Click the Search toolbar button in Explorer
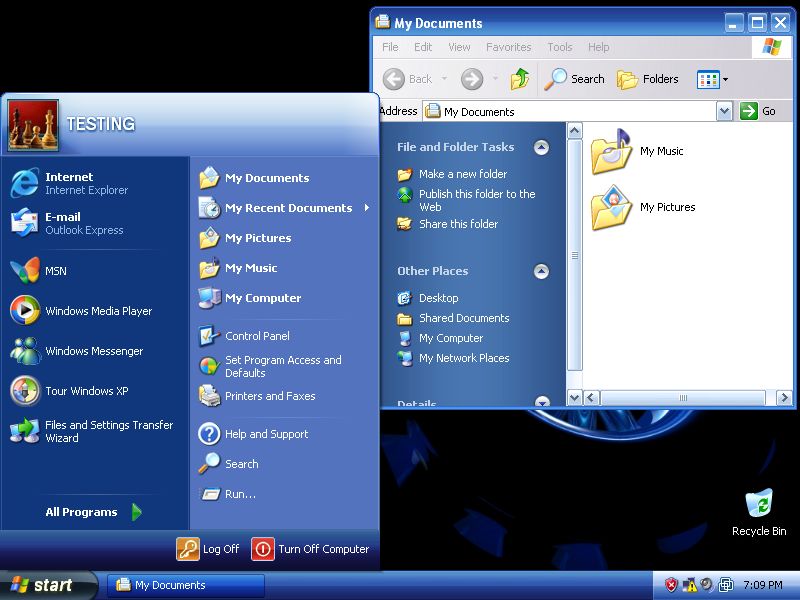800x600 pixels. (x=574, y=79)
